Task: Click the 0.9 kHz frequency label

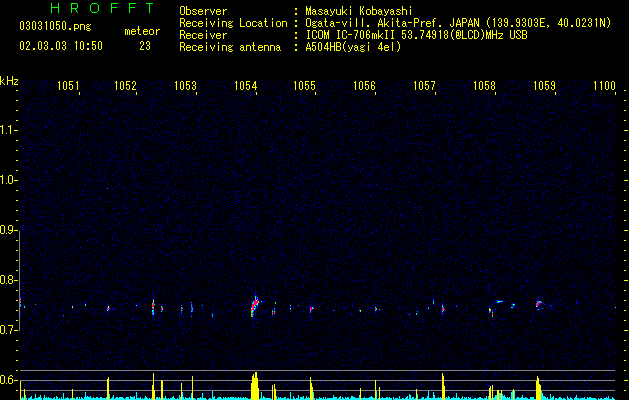Action: [9, 230]
